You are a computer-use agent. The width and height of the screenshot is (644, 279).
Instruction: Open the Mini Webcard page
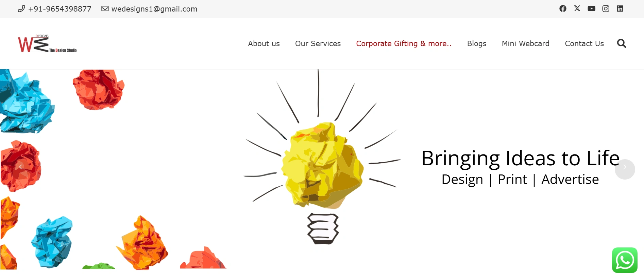(526, 44)
